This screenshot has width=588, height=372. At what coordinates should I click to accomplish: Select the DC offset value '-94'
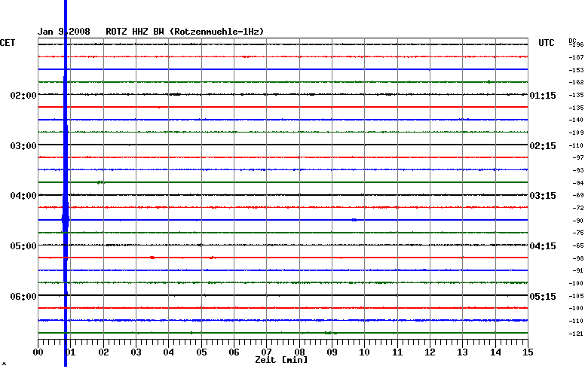point(577,183)
